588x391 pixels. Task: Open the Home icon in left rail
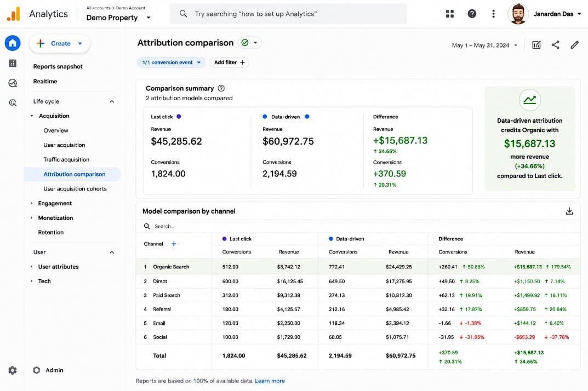coord(13,43)
